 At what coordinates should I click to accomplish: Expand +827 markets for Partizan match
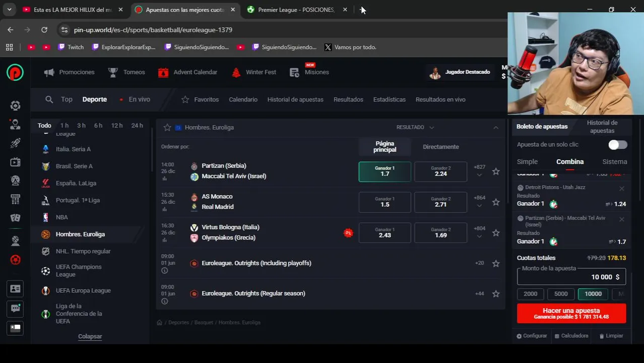[x=479, y=171]
